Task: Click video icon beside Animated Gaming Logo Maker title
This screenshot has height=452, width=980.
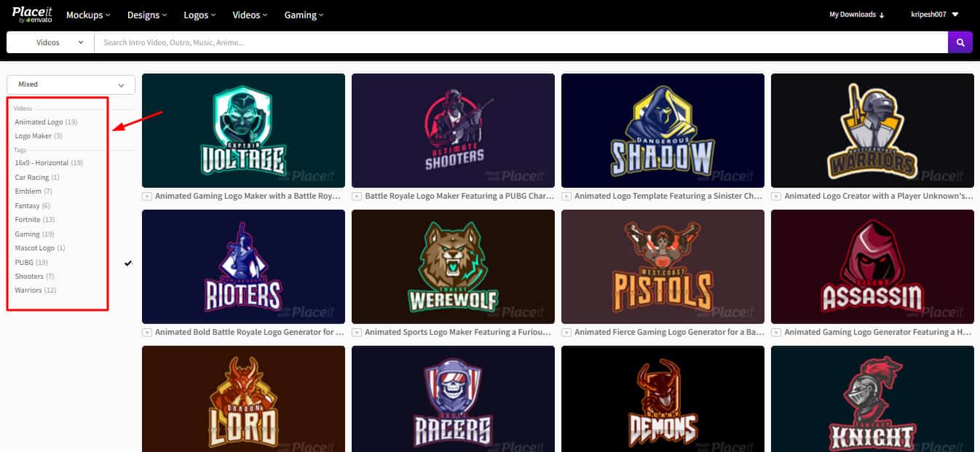Action: tap(146, 197)
